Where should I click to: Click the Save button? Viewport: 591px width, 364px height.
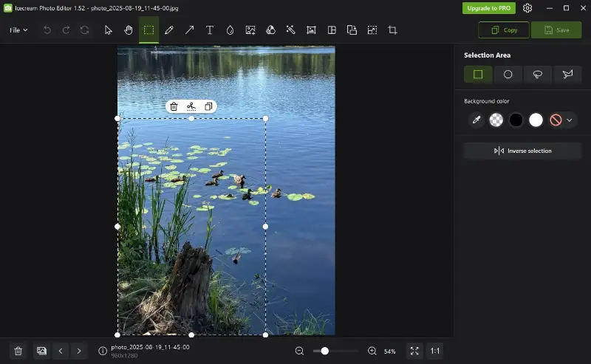coord(556,30)
